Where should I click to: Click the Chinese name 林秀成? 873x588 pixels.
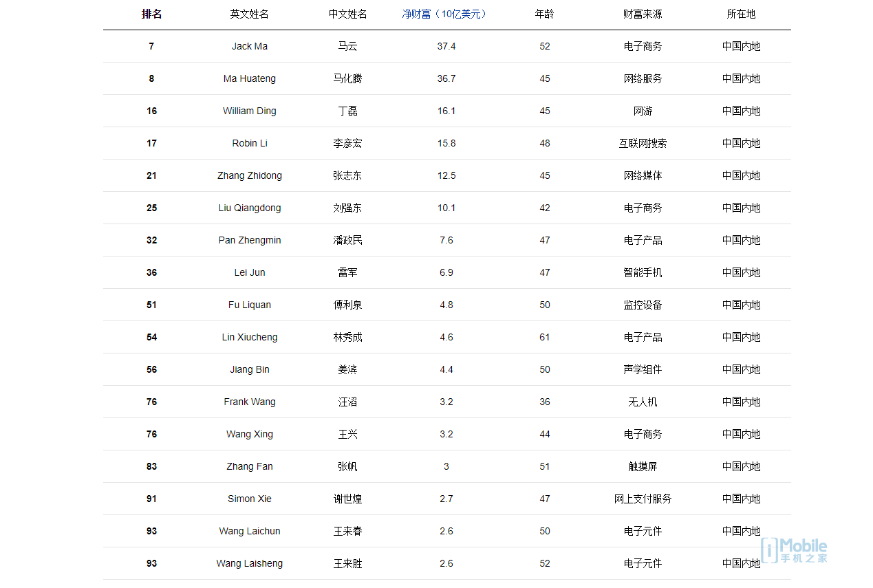click(348, 337)
